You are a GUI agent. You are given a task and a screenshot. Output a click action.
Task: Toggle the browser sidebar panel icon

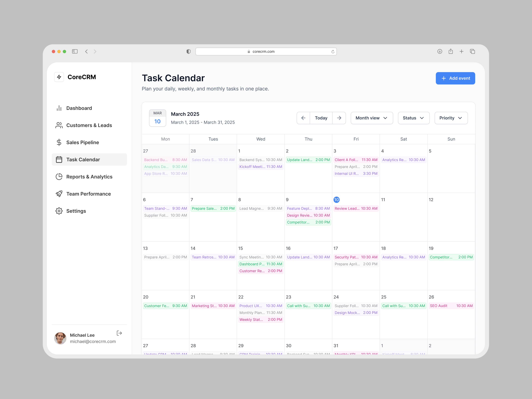coord(75,51)
